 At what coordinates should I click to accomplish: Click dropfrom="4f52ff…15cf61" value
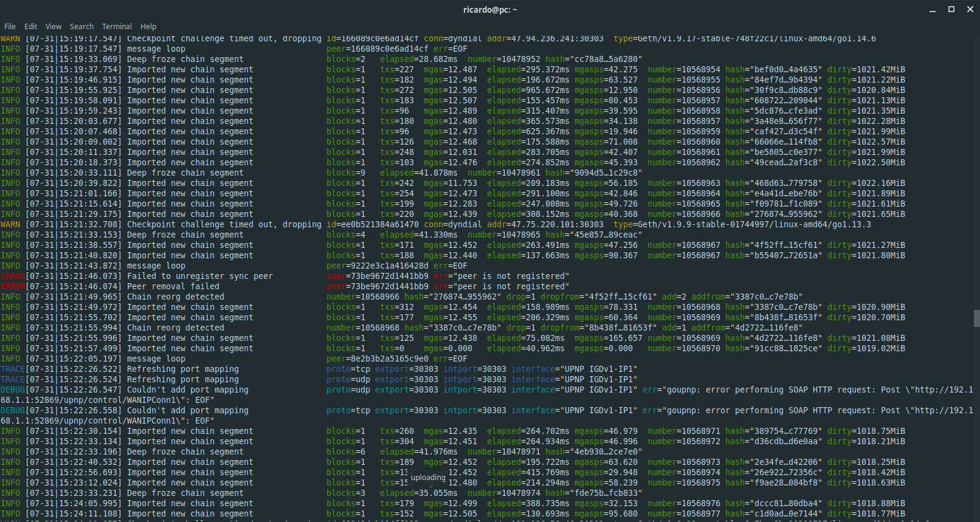[x=599, y=297]
